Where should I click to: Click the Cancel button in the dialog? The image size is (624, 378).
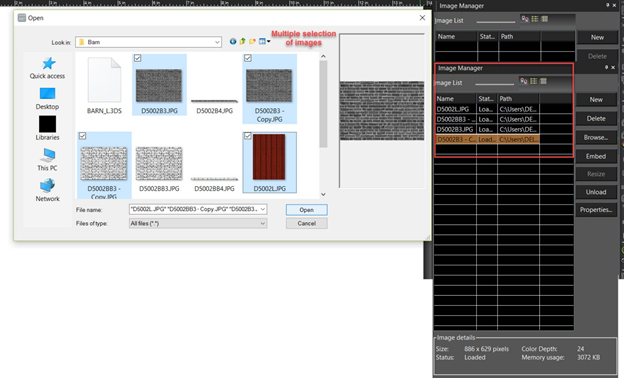coord(306,223)
